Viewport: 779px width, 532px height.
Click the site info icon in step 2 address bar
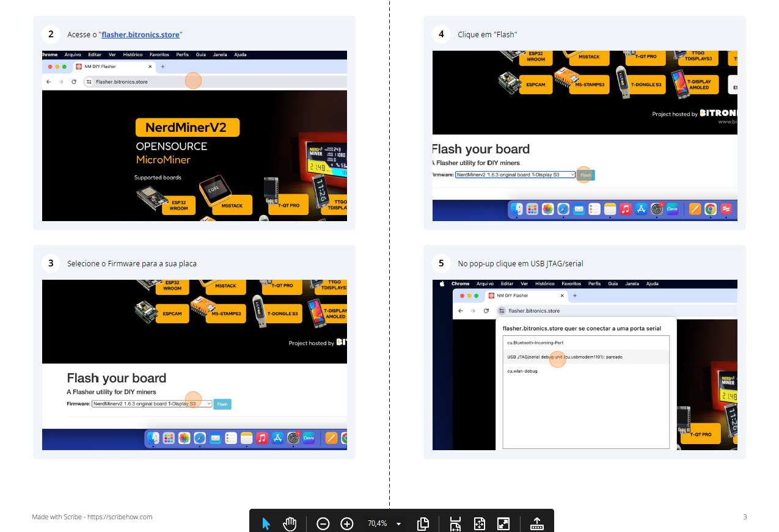89,81
